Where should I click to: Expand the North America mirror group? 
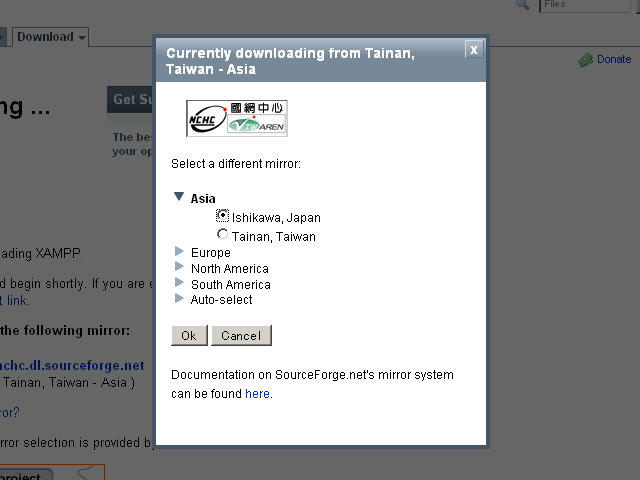179,267
